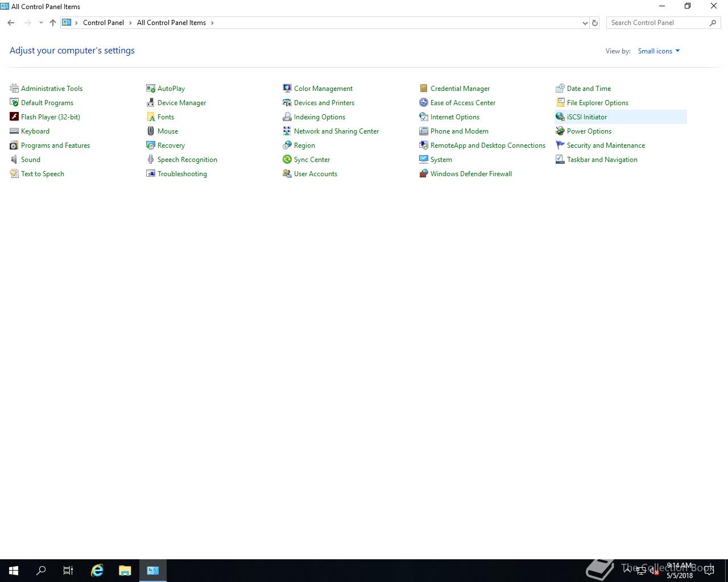Screen dimensions: 728x582
Task: Refresh the Control Panel view
Action: (x=595, y=23)
